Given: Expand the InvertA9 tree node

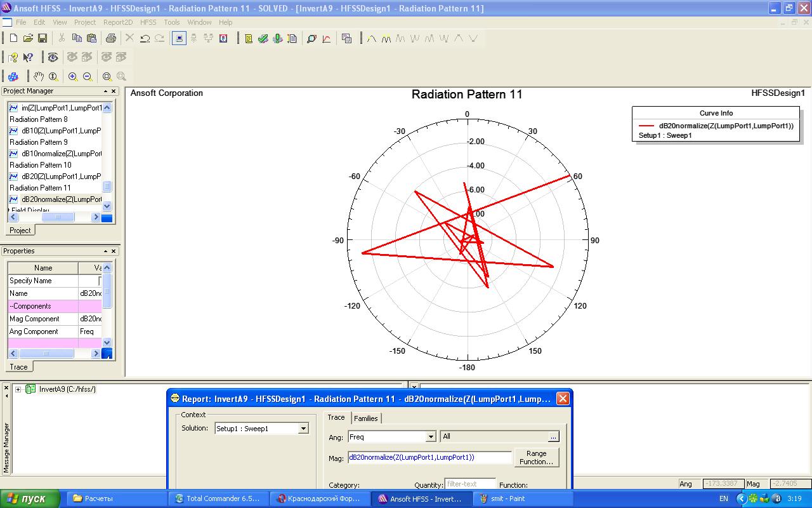Looking at the screenshot, I should pos(18,389).
